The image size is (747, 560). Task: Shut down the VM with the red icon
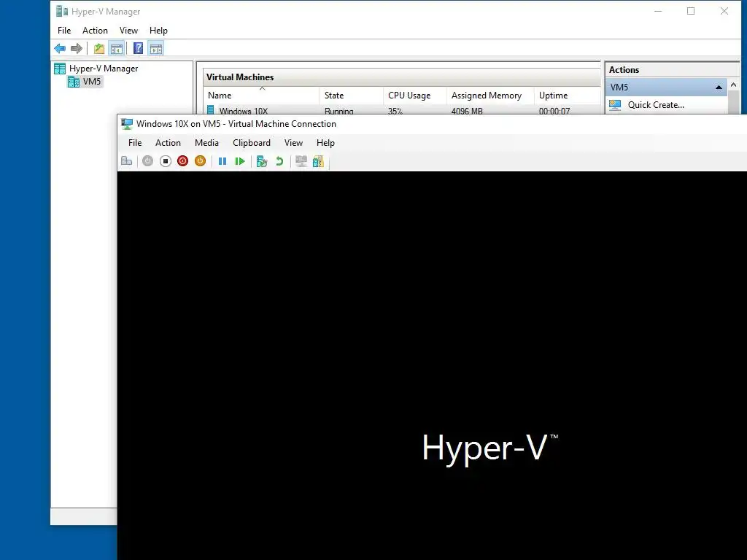(182, 161)
